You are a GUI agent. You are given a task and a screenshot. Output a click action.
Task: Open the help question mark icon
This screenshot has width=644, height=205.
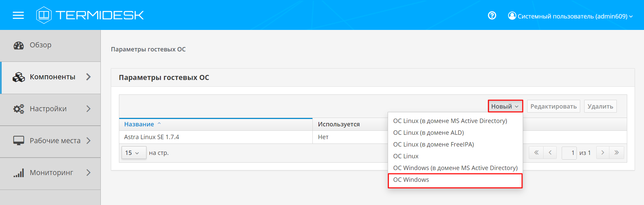[492, 15]
